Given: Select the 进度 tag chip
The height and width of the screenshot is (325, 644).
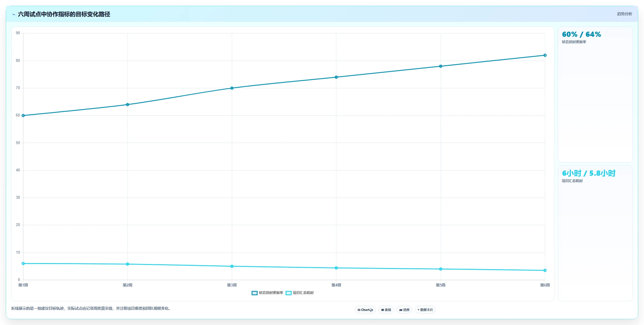Looking at the screenshot, I should pos(404,310).
